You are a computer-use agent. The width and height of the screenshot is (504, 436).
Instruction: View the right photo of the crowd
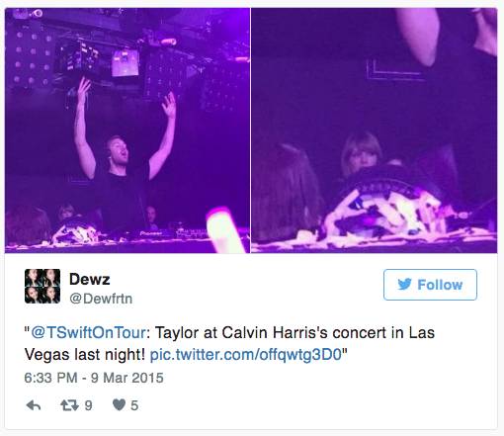tap(375, 131)
